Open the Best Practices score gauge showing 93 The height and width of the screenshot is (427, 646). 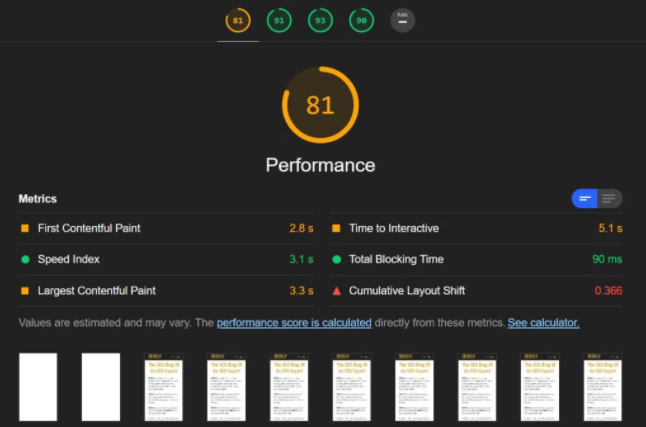point(320,20)
